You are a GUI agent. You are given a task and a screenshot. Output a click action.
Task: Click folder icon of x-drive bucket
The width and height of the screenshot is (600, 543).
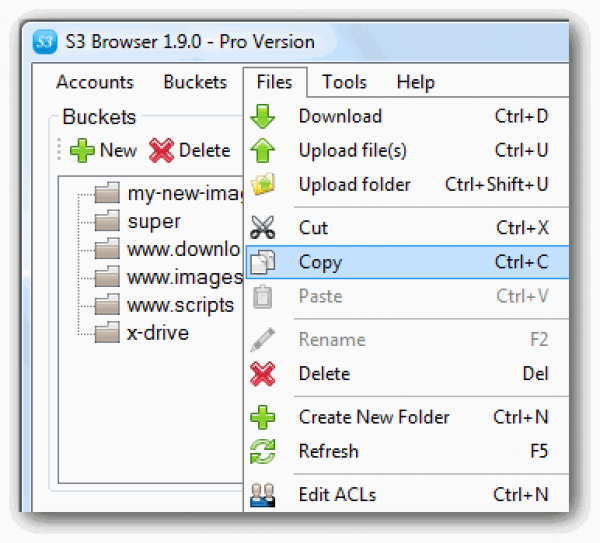click(x=107, y=332)
